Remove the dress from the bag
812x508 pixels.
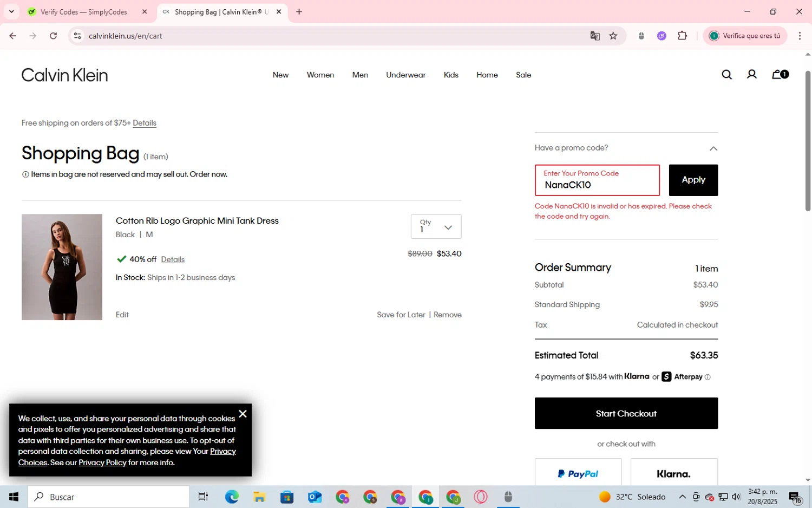click(448, 315)
